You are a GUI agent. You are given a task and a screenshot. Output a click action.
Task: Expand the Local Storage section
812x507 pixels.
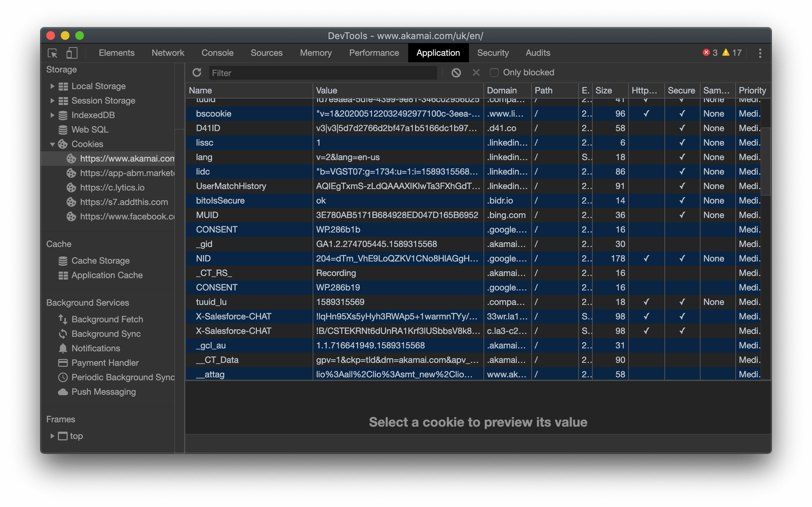coord(52,86)
